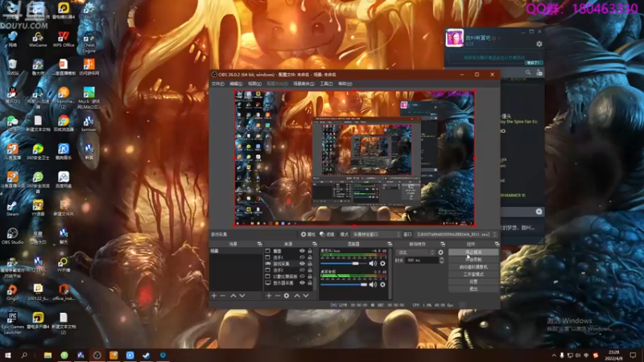The image size is (644, 362).
Task: Click the OBS preview canvas
Action: [x=354, y=158]
